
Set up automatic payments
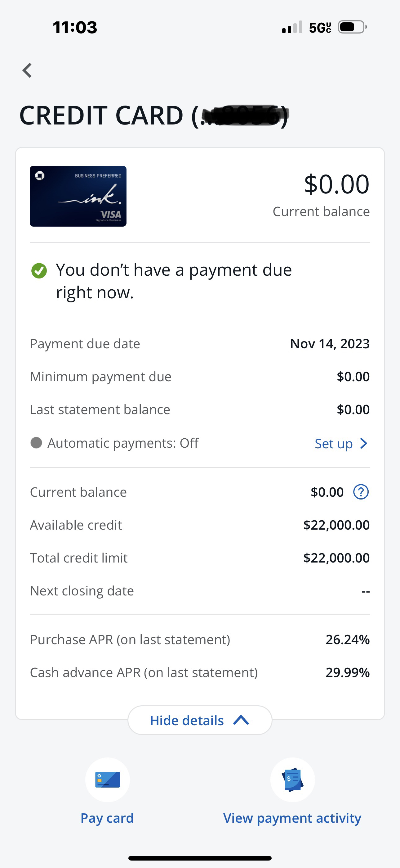point(334,444)
